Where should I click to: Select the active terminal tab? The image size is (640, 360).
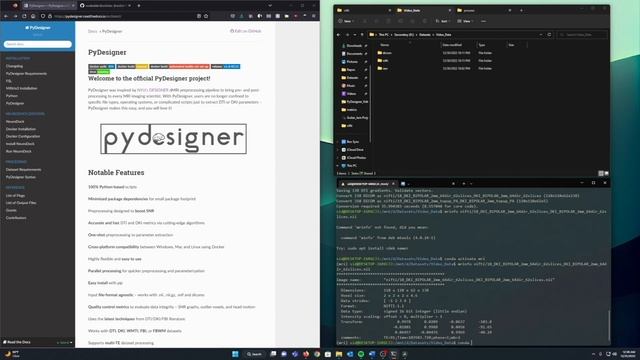(x=367, y=184)
